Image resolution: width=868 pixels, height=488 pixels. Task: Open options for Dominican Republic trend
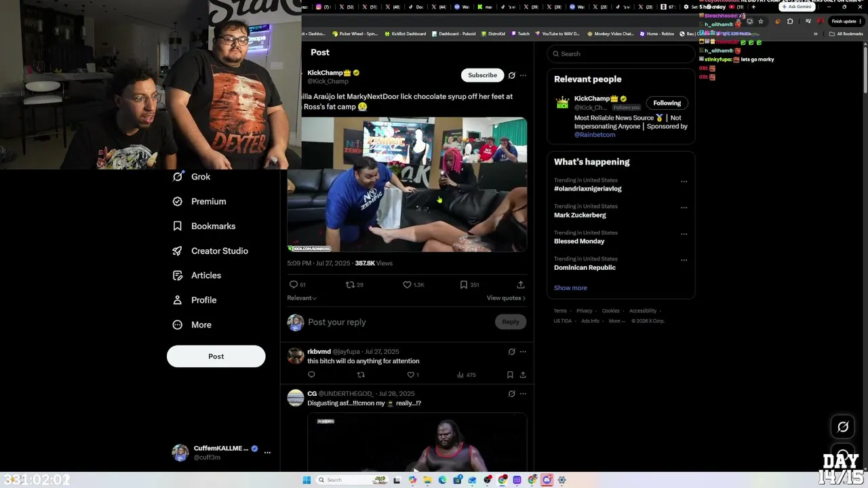coord(684,260)
